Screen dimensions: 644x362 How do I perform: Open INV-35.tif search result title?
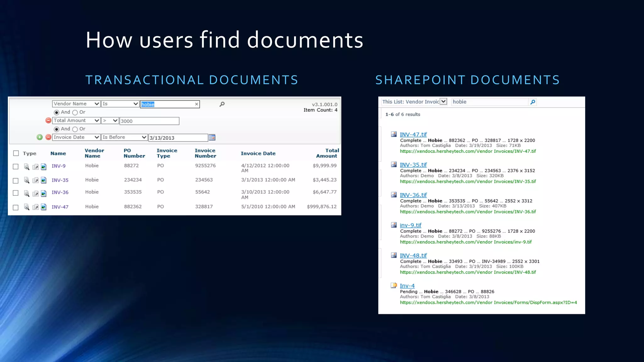click(x=413, y=165)
